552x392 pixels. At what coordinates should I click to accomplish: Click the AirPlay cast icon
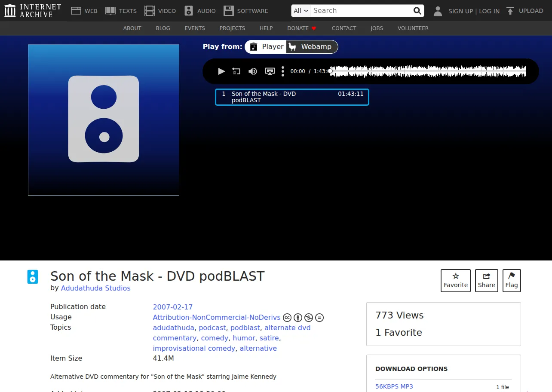coord(270,71)
